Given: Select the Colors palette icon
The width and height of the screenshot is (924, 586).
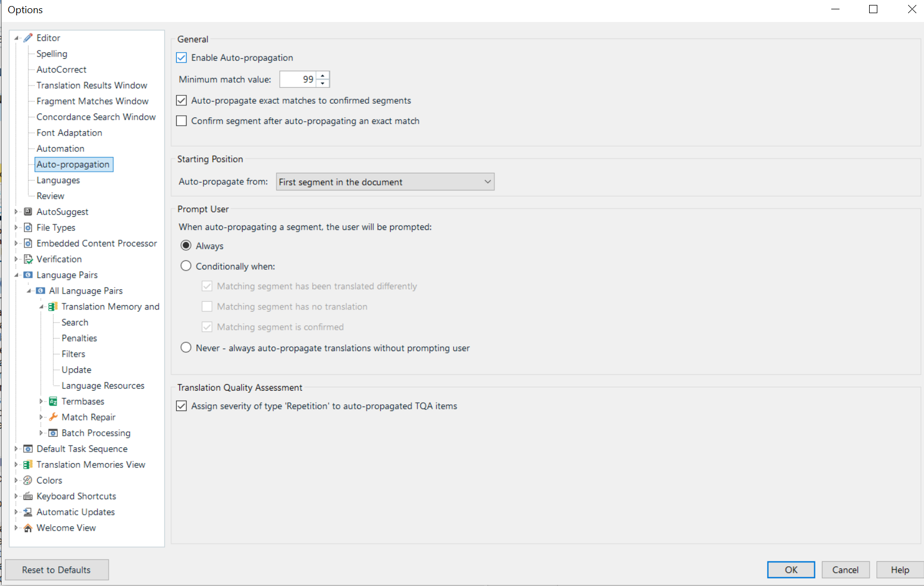Looking at the screenshot, I should point(28,480).
